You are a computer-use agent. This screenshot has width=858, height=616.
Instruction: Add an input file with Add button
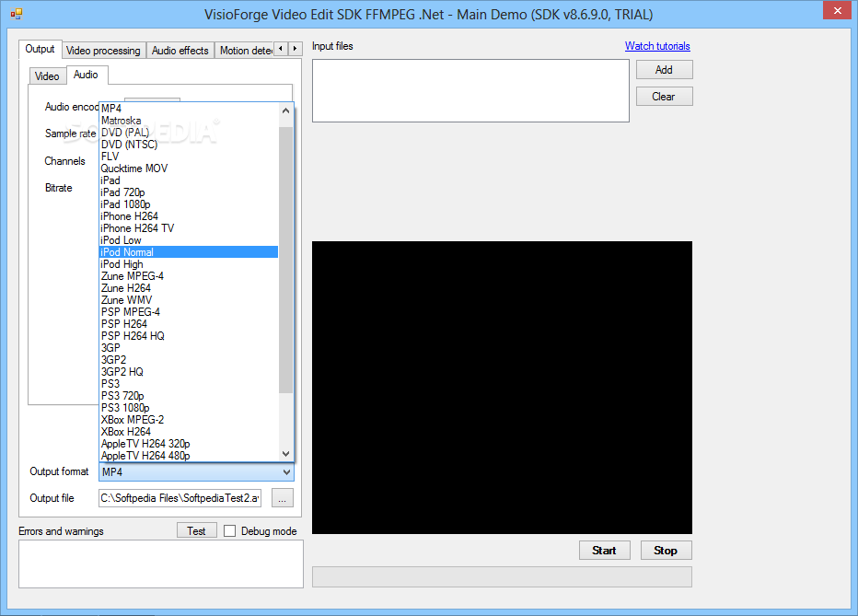pyautogui.click(x=665, y=69)
